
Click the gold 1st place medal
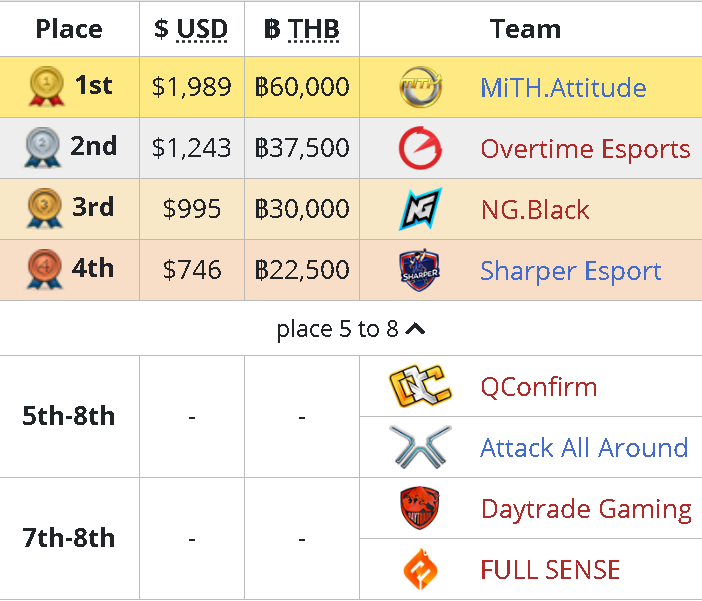click(43, 87)
